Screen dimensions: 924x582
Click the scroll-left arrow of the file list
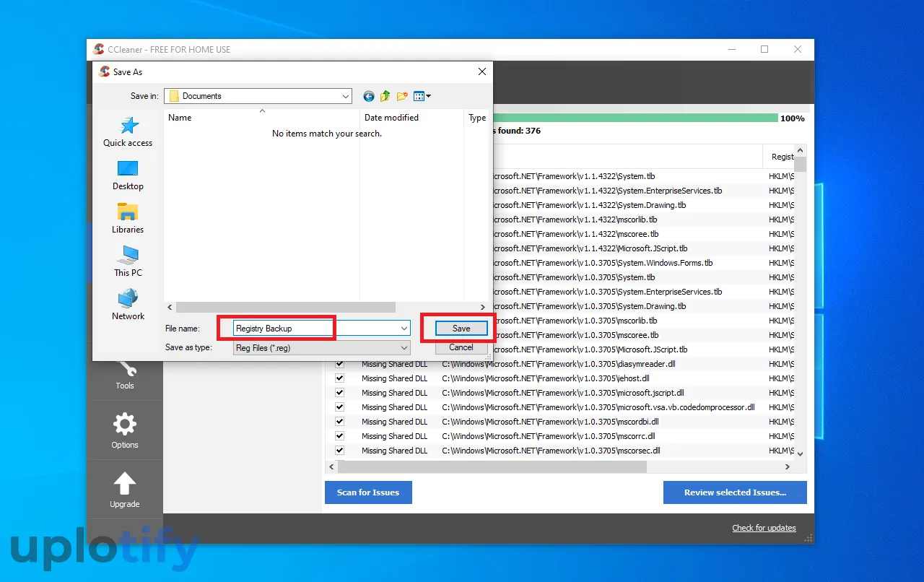point(170,307)
